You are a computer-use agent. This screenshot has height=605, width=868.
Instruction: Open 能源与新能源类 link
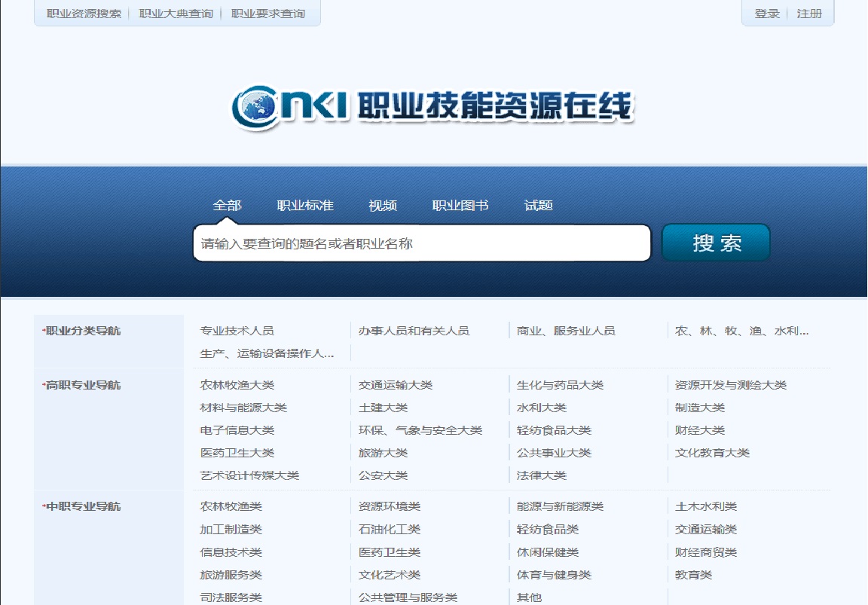pyautogui.click(x=560, y=506)
